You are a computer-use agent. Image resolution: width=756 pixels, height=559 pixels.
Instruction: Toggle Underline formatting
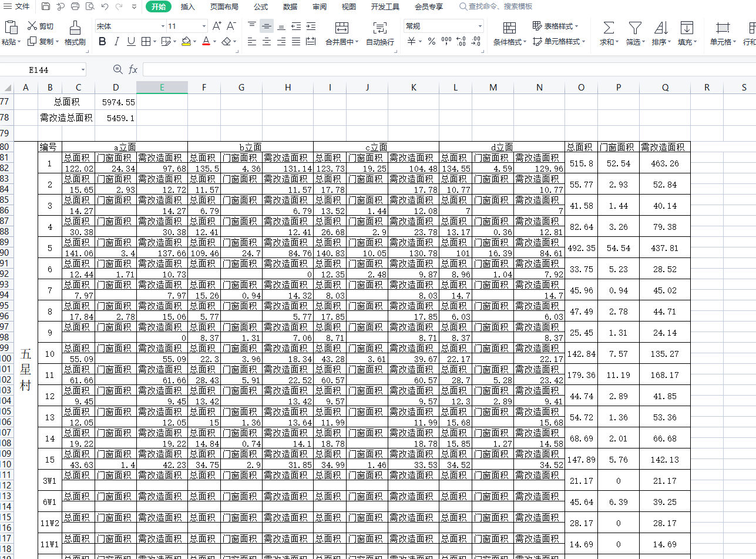(131, 41)
